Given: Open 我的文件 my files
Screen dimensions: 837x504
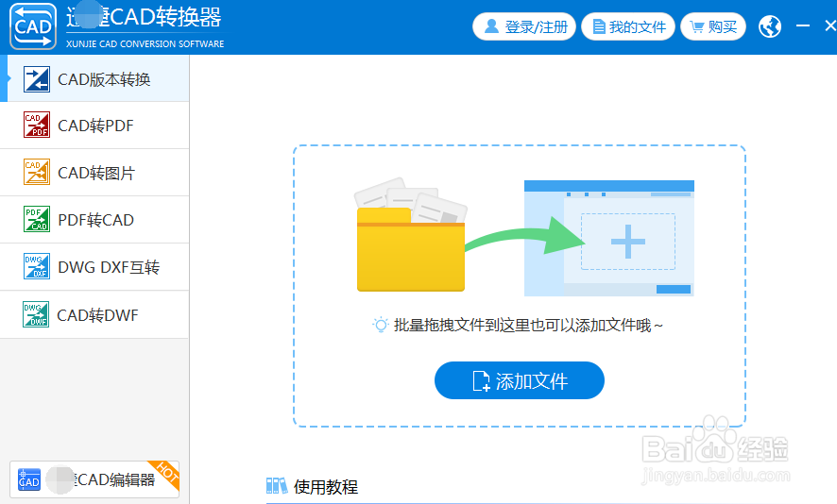Looking at the screenshot, I should coord(628,26).
